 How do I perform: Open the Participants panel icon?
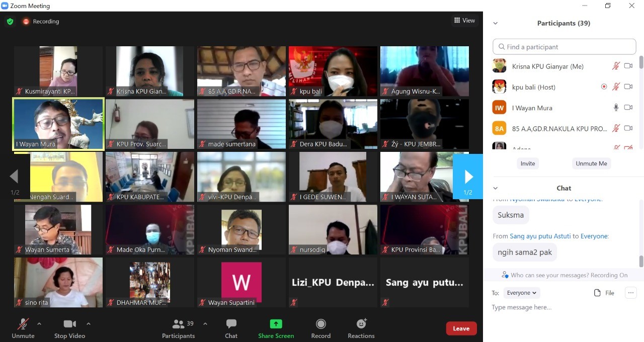pos(178,324)
